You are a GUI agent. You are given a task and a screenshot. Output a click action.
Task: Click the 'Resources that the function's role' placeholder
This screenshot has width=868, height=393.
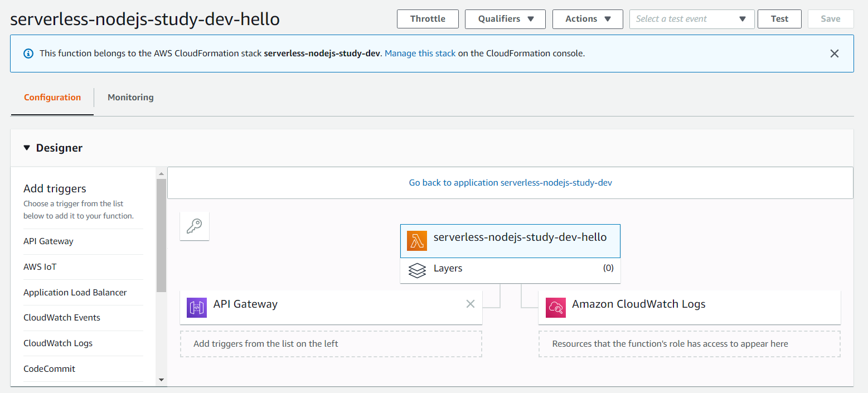pyautogui.click(x=690, y=344)
